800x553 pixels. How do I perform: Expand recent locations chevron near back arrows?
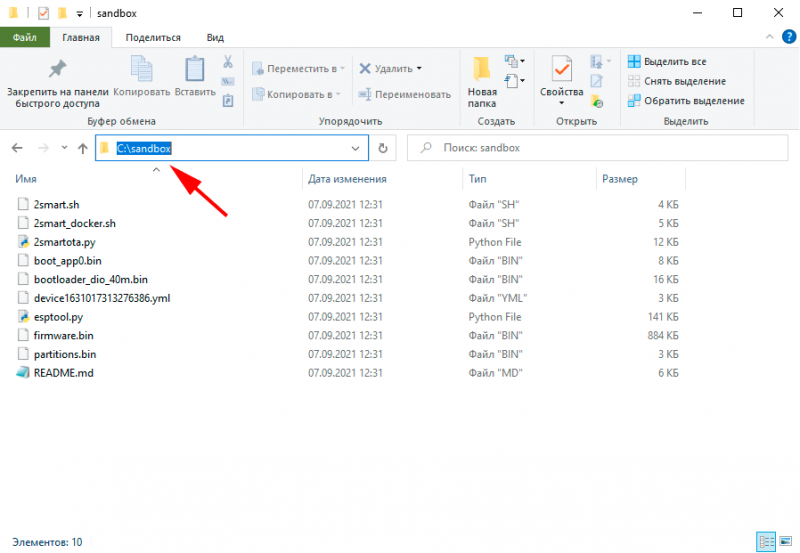(64, 148)
